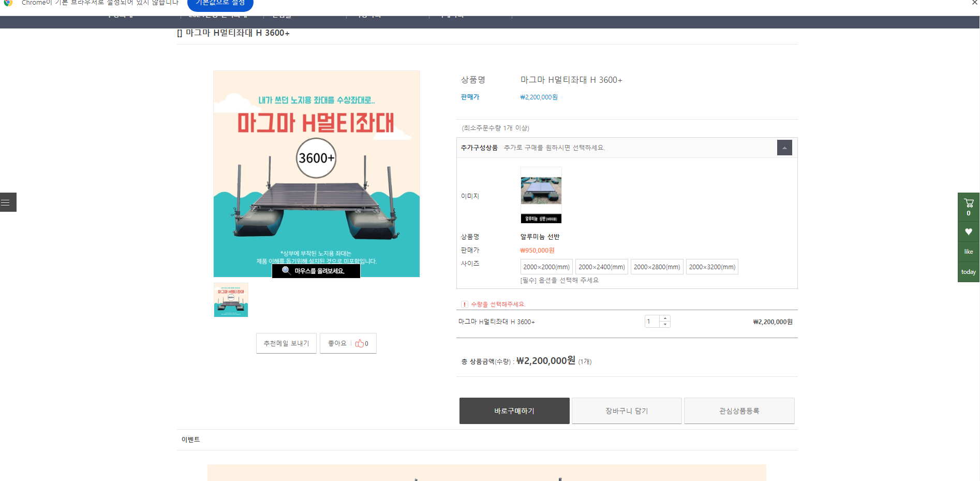Increase quantity with up arrow
980x481 pixels.
click(x=665, y=318)
